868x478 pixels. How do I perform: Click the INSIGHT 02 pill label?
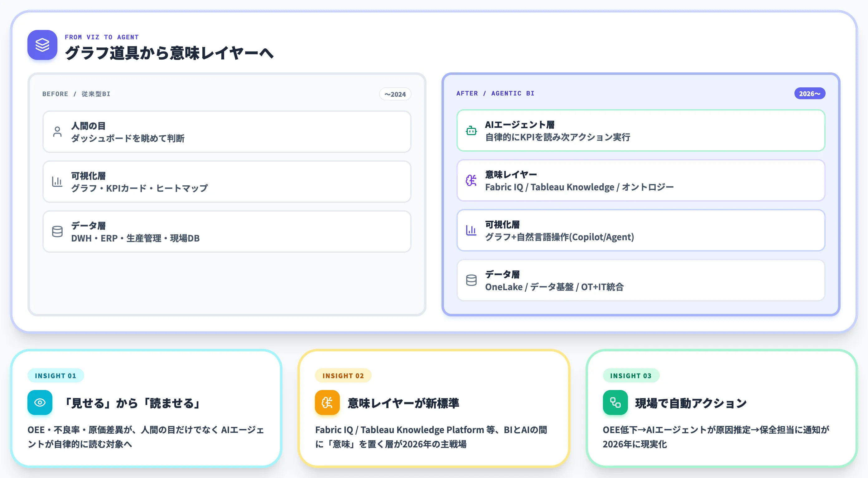343,376
